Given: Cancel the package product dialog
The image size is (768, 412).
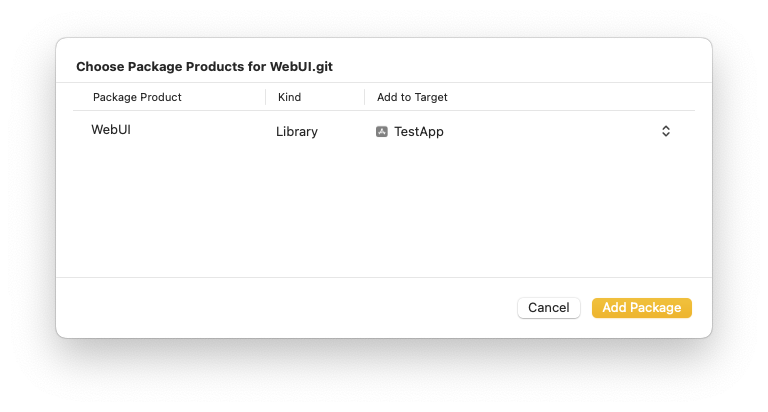Looking at the screenshot, I should pos(548,308).
